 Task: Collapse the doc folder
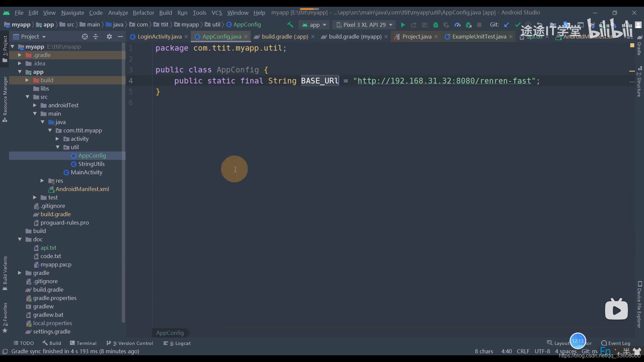point(20,239)
